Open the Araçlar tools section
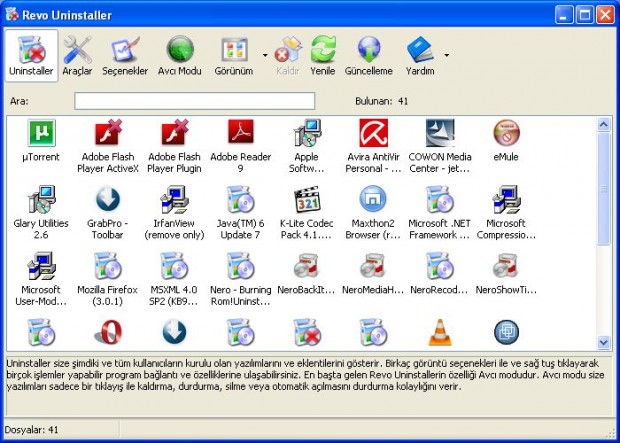 click(x=77, y=56)
